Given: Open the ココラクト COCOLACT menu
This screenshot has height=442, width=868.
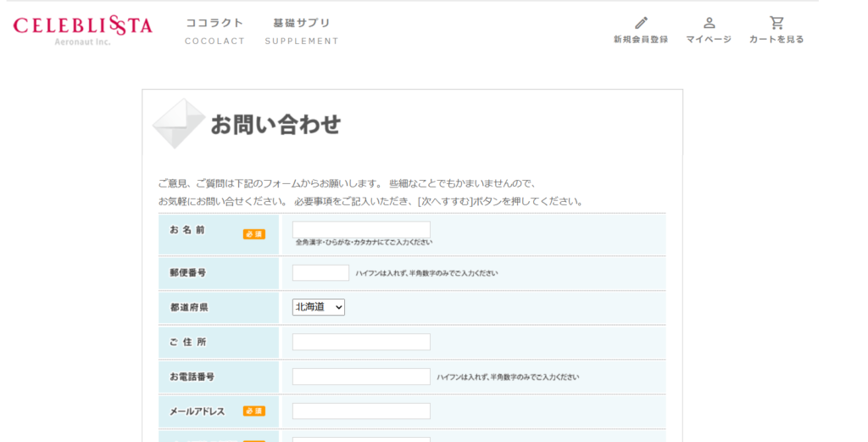Looking at the screenshot, I should point(214,31).
